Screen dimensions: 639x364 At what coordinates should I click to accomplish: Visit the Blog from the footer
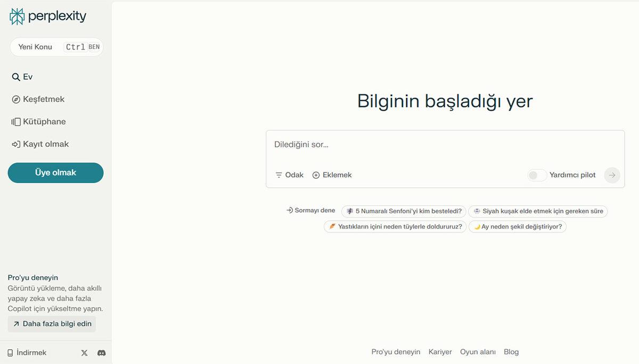pyautogui.click(x=511, y=352)
